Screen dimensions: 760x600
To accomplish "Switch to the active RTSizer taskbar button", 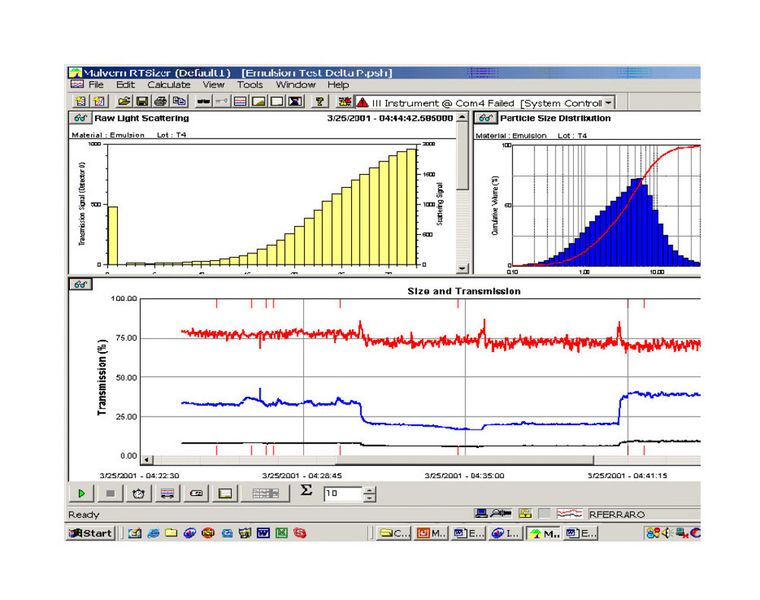I will [544, 533].
